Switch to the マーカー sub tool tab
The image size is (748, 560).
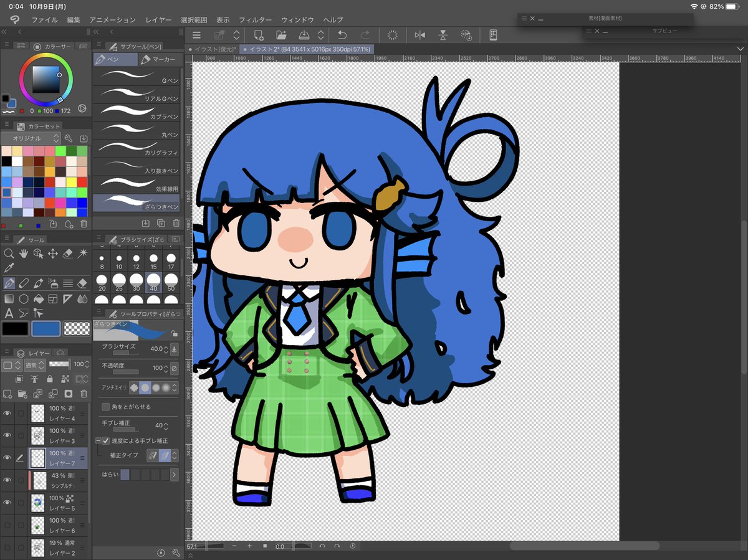coord(160,60)
